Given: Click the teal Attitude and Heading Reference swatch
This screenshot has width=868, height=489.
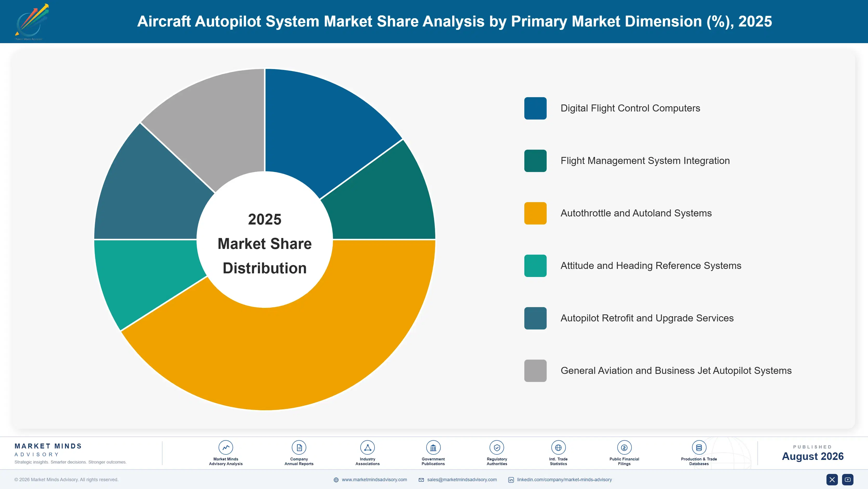Looking at the screenshot, I should point(535,266).
